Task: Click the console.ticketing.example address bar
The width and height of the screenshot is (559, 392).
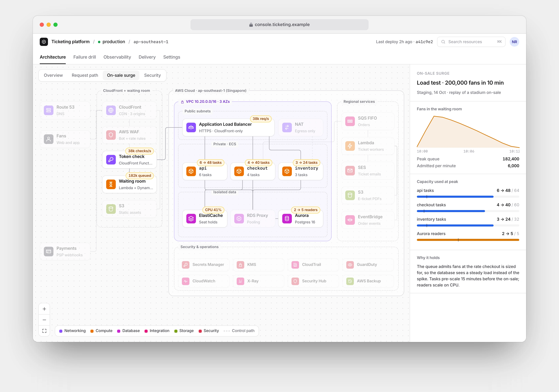Action: pos(279,25)
